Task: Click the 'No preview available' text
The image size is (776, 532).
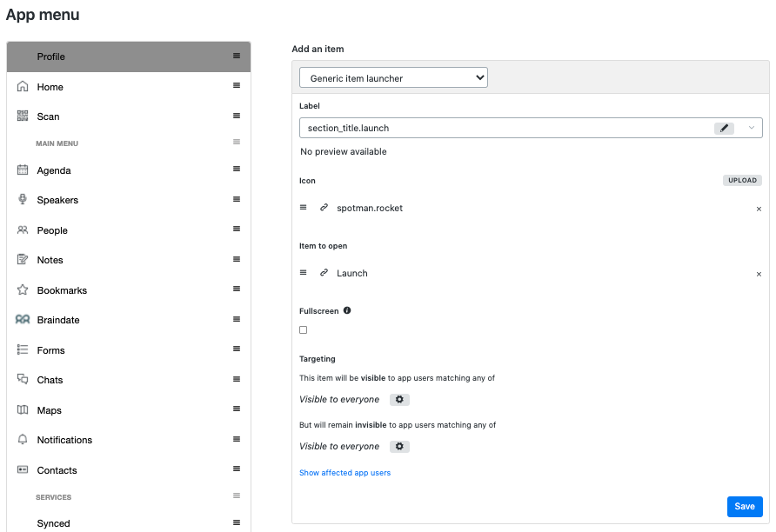Action: [344, 152]
